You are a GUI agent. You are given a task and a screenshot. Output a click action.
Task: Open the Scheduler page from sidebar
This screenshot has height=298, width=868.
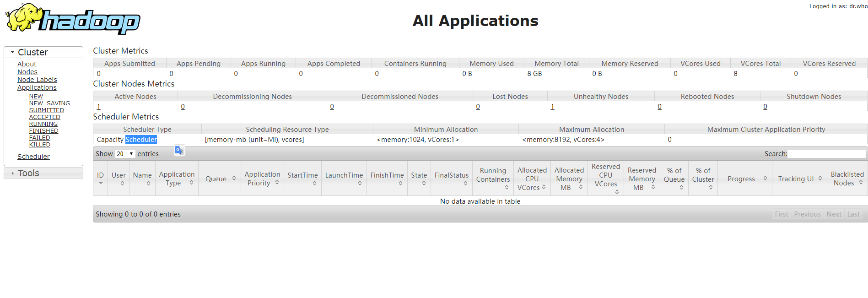[33, 157]
